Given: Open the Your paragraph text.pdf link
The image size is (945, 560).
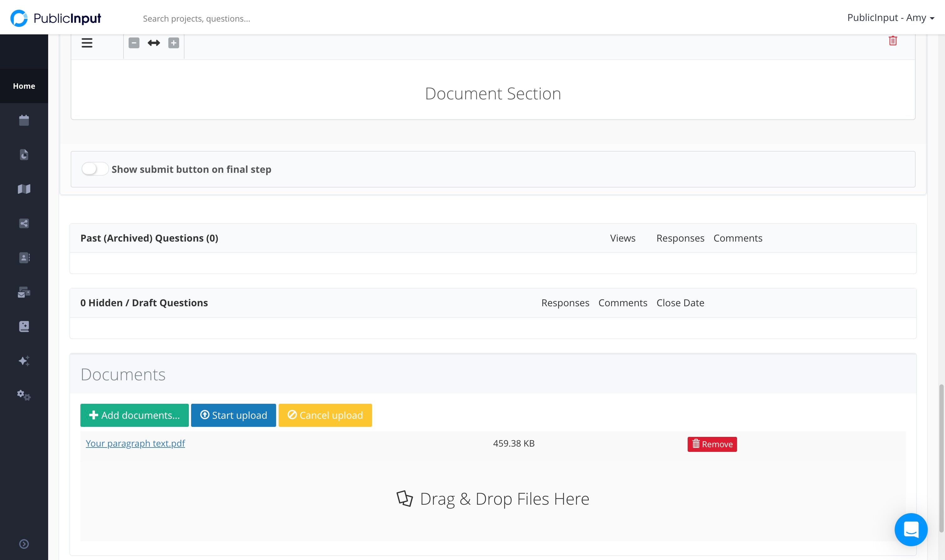Looking at the screenshot, I should pos(135,443).
